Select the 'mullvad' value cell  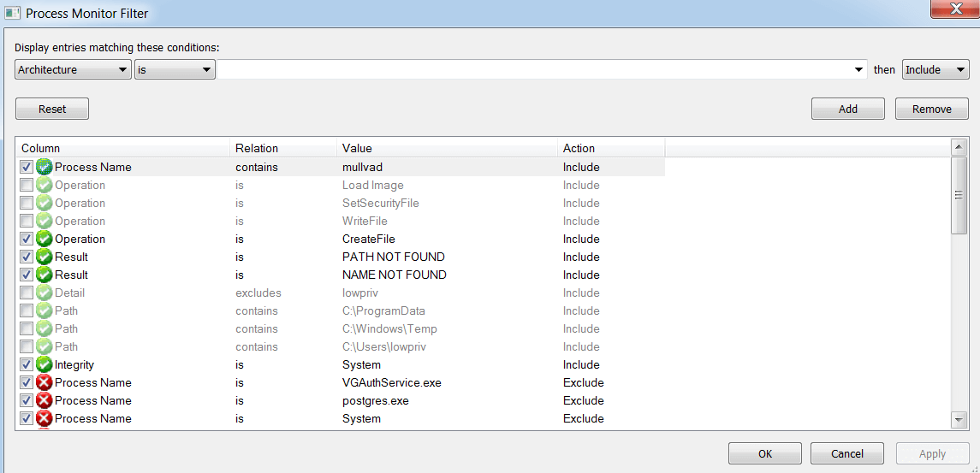[x=362, y=167]
